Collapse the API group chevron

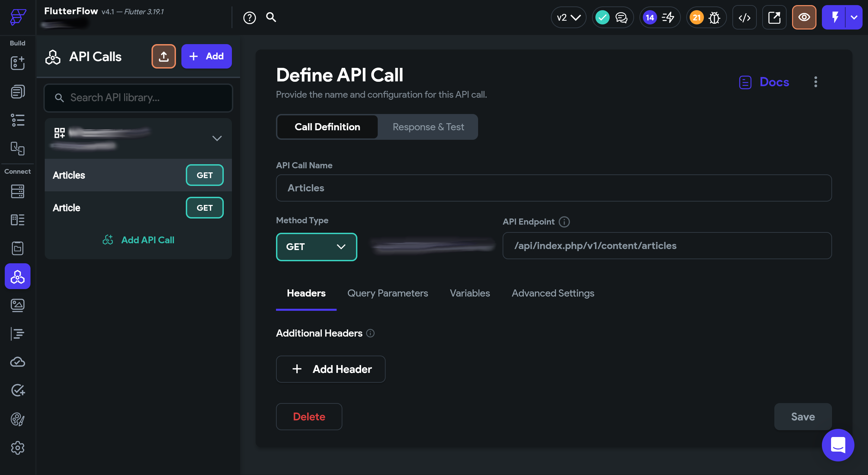(217, 138)
